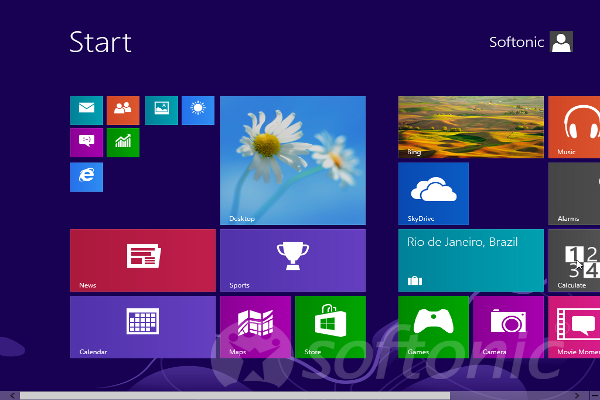The height and width of the screenshot is (400, 600).
Task: Open the Sports trophy tile
Action: point(293,260)
